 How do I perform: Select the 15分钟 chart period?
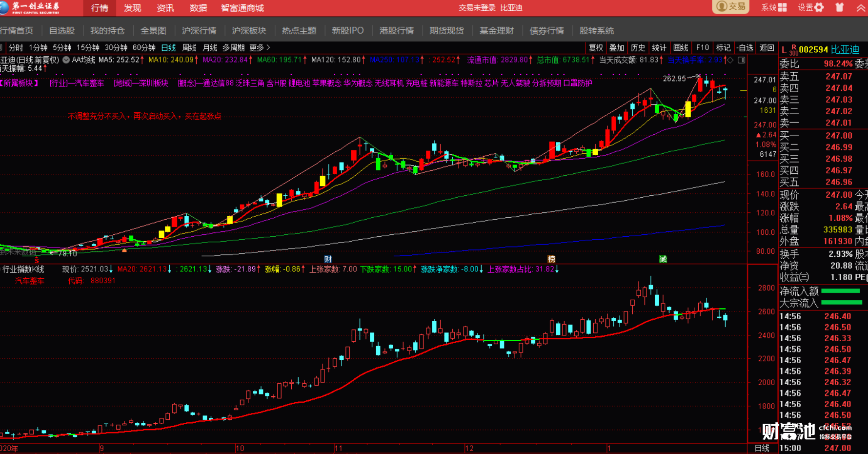click(88, 48)
